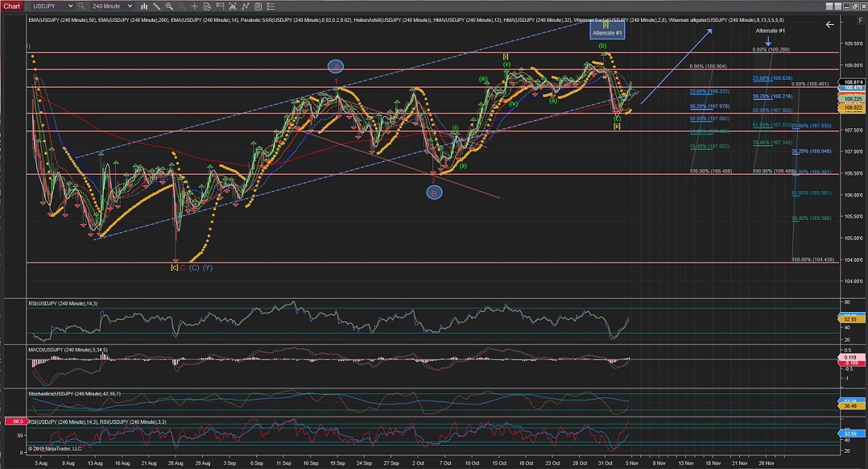The image size is (868, 469).
Task: Click the instrument search magnifier icon
Action: (81, 6)
